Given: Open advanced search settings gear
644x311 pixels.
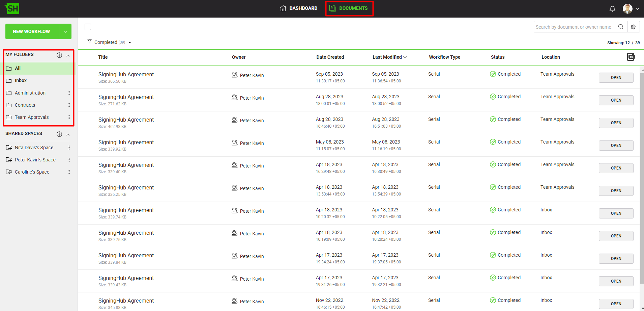Looking at the screenshot, I should click(x=633, y=27).
